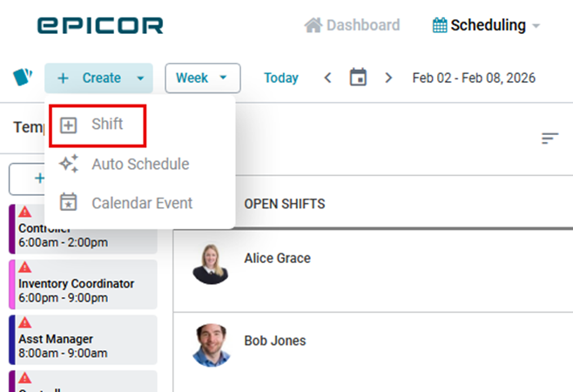Click the blue cards icon left of Create
The image size is (573, 392).
click(x=23, y=78)
